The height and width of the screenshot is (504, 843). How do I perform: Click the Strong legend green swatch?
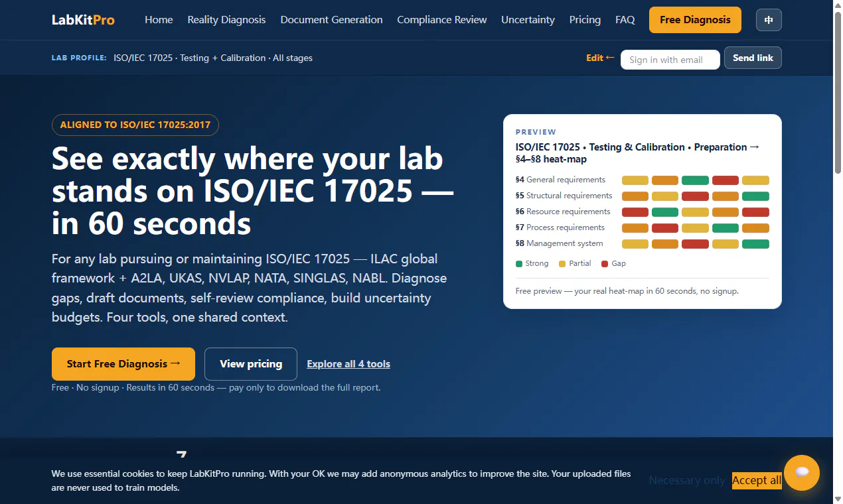(519, 264)
